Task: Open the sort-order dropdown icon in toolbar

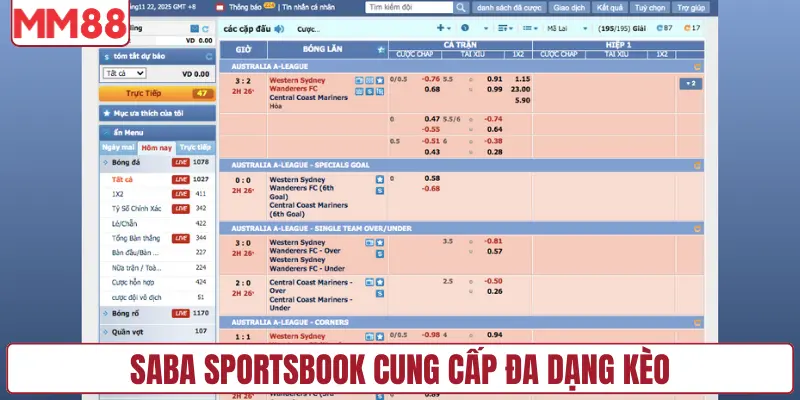Action: click(506, 29)
